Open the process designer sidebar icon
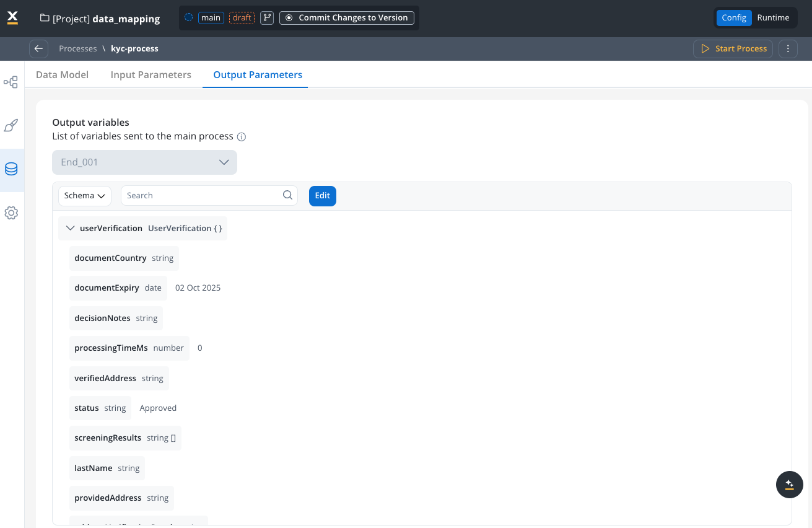Image resolution: width=812 pixels, height=528 pixels. pyautogui.click(x=11, y=82)
